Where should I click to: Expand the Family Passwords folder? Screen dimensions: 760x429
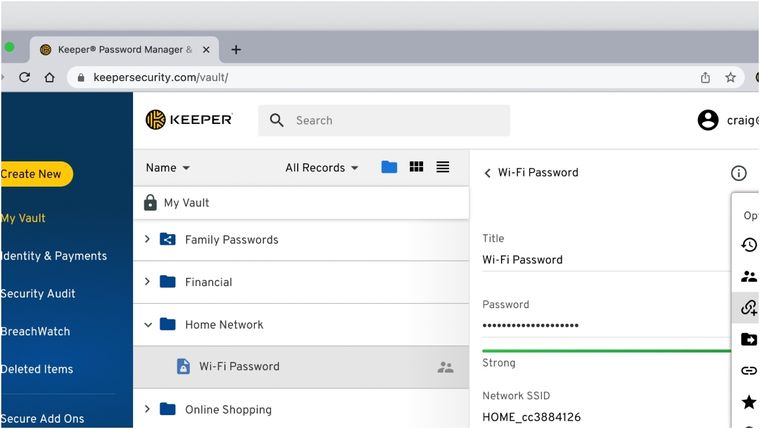[x=147, y=240]
